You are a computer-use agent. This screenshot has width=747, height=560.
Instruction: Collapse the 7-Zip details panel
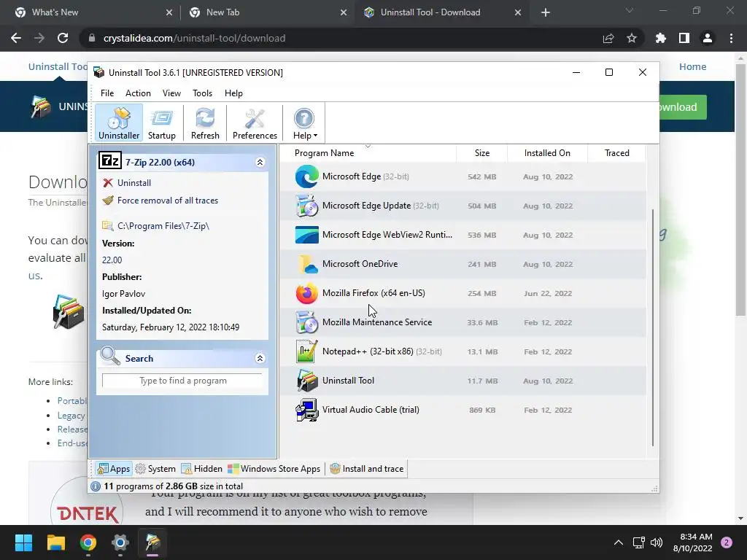click(x=260, y=163)
